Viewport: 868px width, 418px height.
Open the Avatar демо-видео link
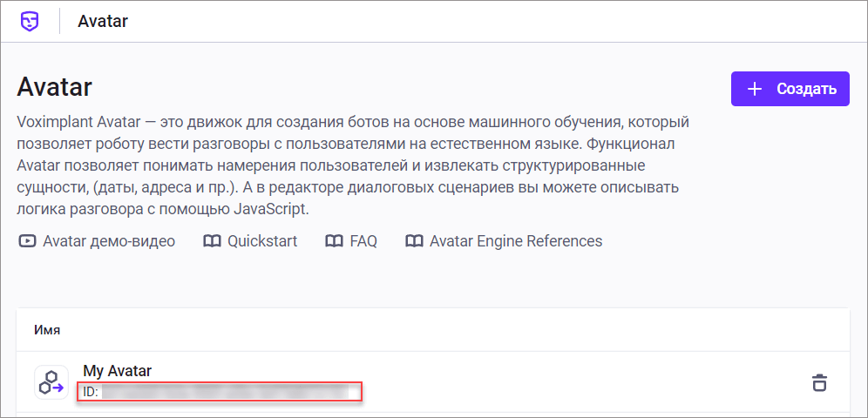(x=97, y=241)
